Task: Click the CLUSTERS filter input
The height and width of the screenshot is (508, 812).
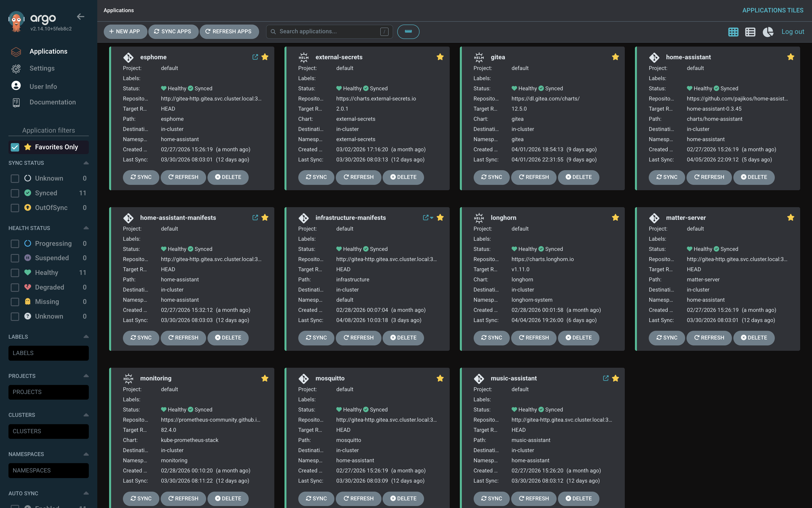Action: point(48,432)
